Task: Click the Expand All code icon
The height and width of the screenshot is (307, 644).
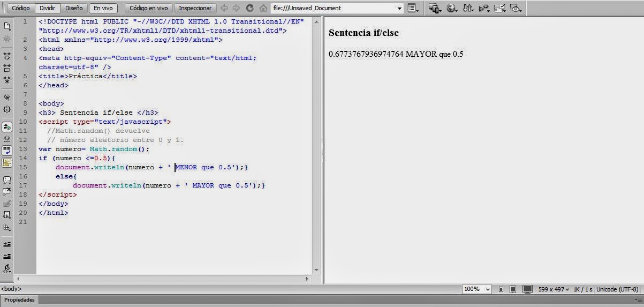Action: tap(7, 80)
